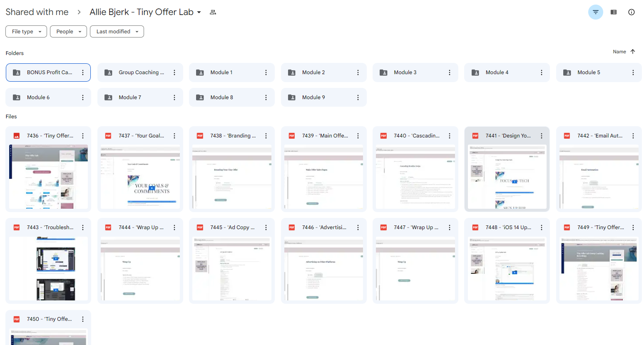This screenshot has width=644, height=345.
Task: Click file name 7438 - 'Branding ...
Action: [x=233, y=136]
